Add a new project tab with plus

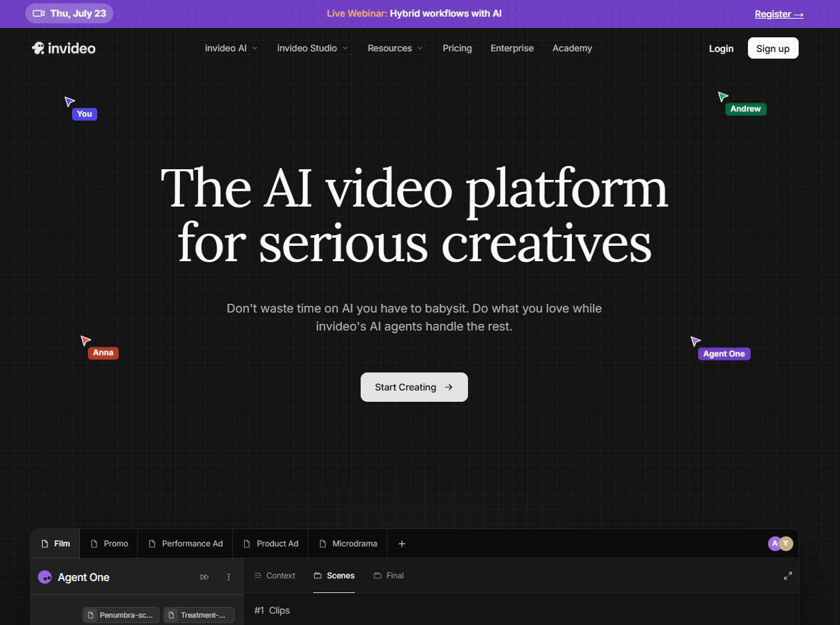pos(401,544)
